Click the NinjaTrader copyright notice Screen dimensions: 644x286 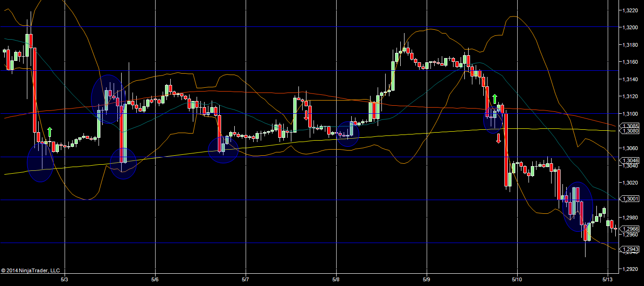coord(31,270)
